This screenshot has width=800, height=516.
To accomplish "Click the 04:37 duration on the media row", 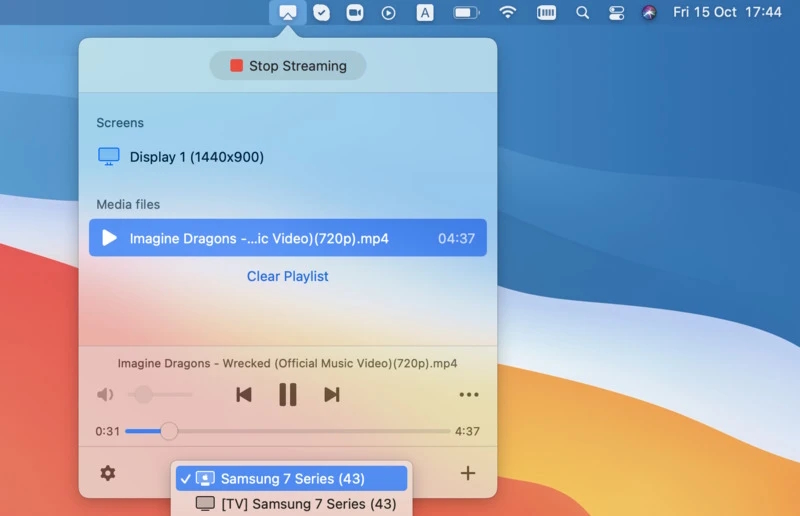I will (x=456, y=238).
